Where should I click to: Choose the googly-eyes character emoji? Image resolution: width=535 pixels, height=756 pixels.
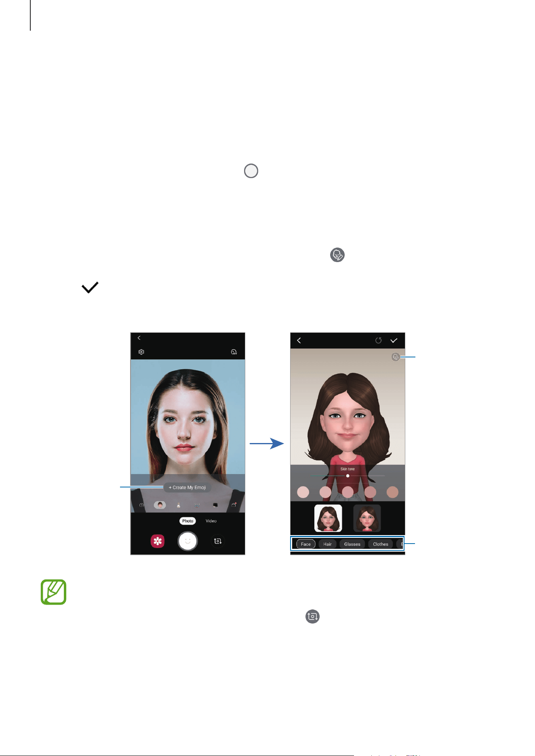point(197,505)
